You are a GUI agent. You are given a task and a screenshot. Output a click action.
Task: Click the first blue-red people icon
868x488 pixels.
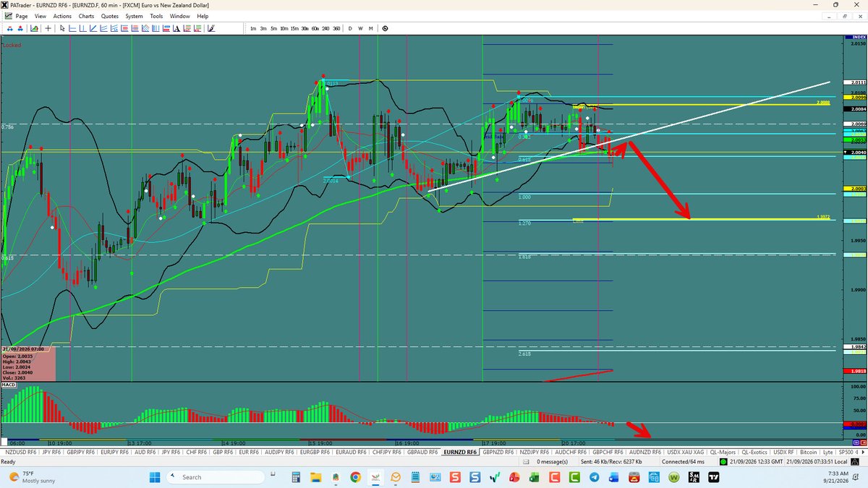tap(10, 28)
